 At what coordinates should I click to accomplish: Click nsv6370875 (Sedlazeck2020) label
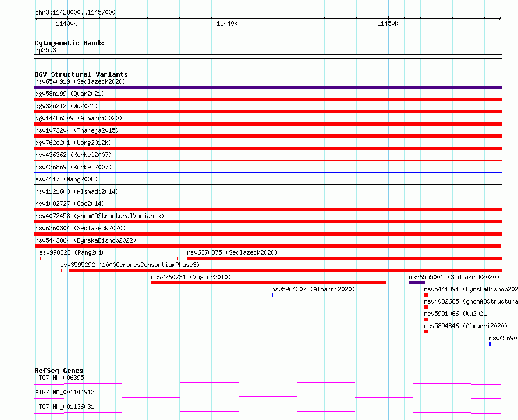(232, 252)
